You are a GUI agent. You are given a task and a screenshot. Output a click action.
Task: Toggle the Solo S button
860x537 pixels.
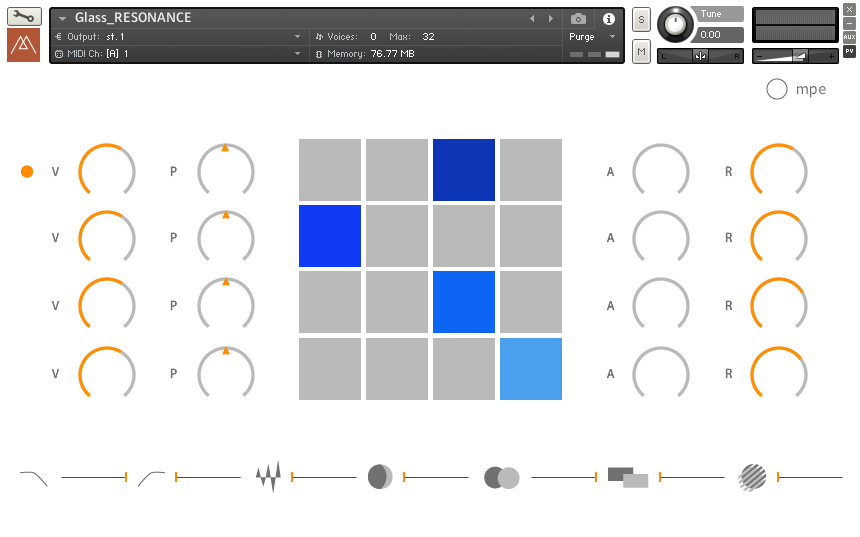[641, 20]
